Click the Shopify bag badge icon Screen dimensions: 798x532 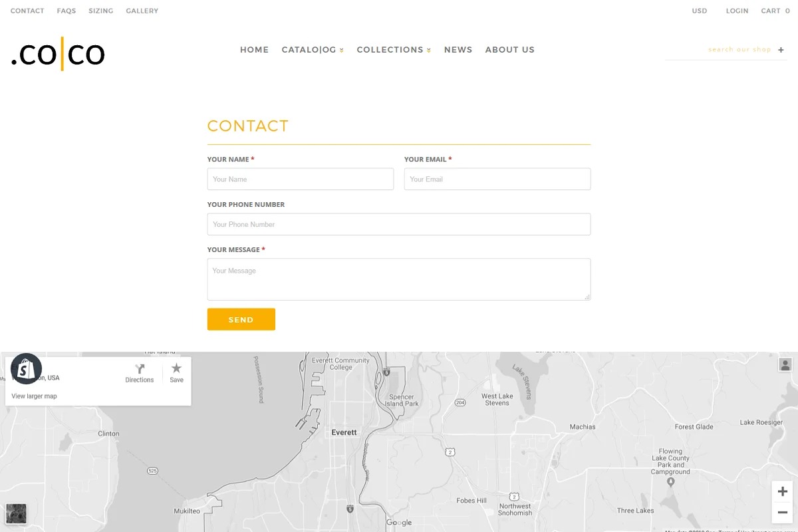[26, 368]
